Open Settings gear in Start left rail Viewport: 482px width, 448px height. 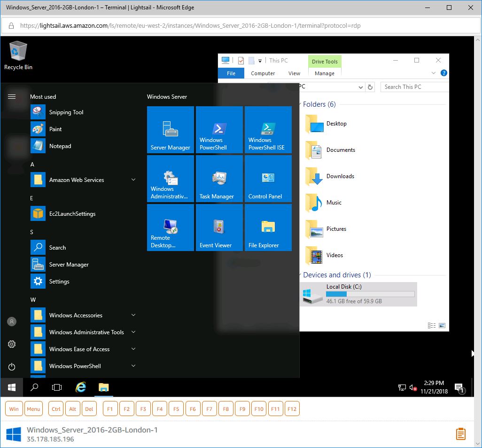[12, 344]
